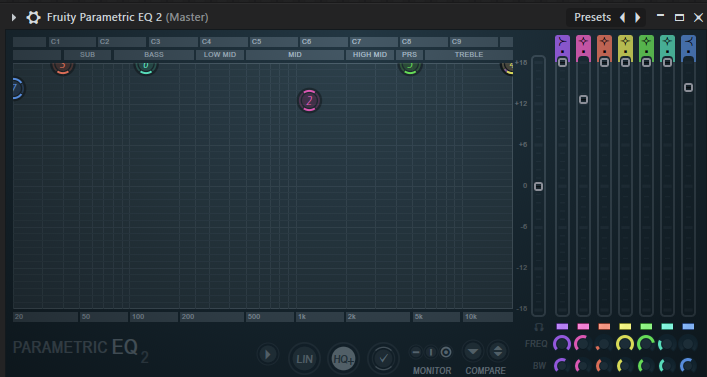Select the blue band 7 filter type icon

pyautogui.click(x=689, y=42)
